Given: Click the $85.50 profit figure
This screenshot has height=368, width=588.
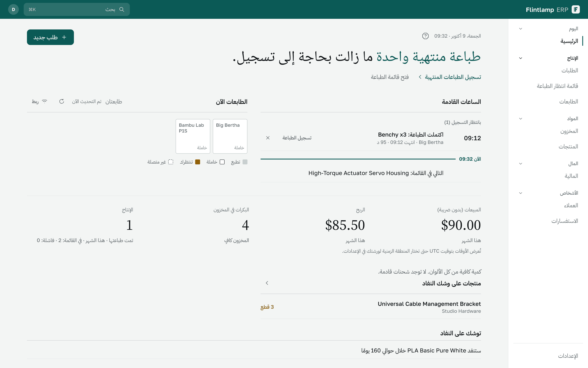Looking at the screenshot, I should (x=345, y=225).
